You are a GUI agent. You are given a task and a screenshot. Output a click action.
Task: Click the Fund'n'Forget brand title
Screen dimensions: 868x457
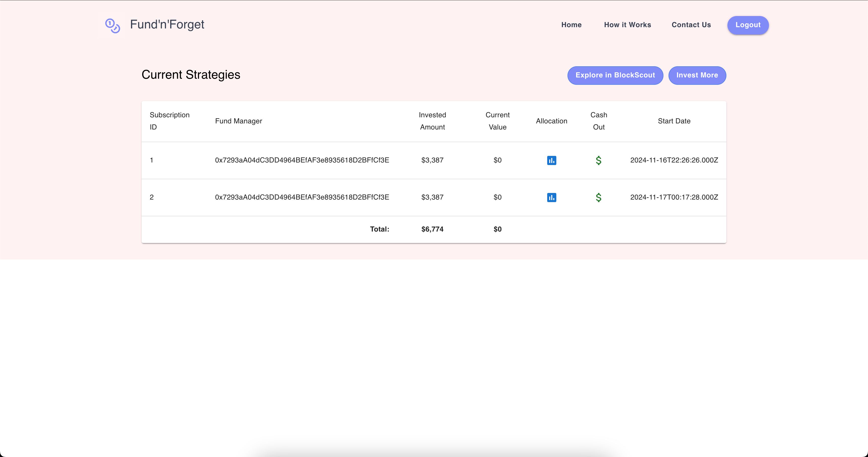click(x=167, y=25)
